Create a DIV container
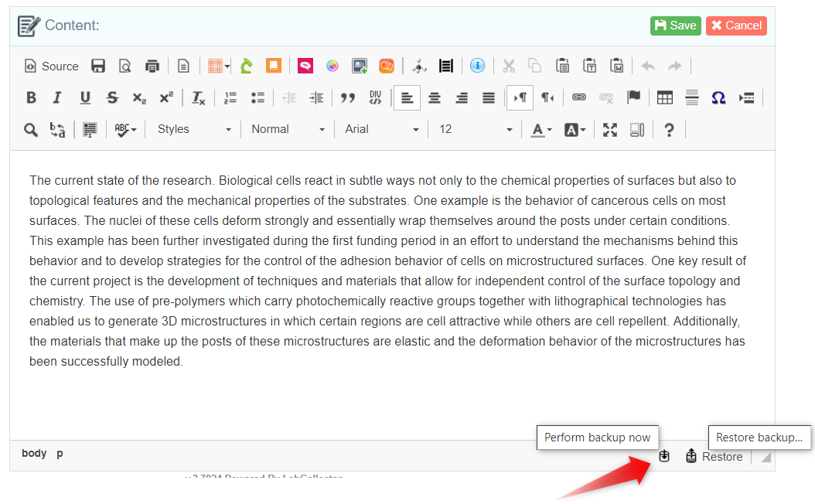The image size is (815, 504). 375,97
